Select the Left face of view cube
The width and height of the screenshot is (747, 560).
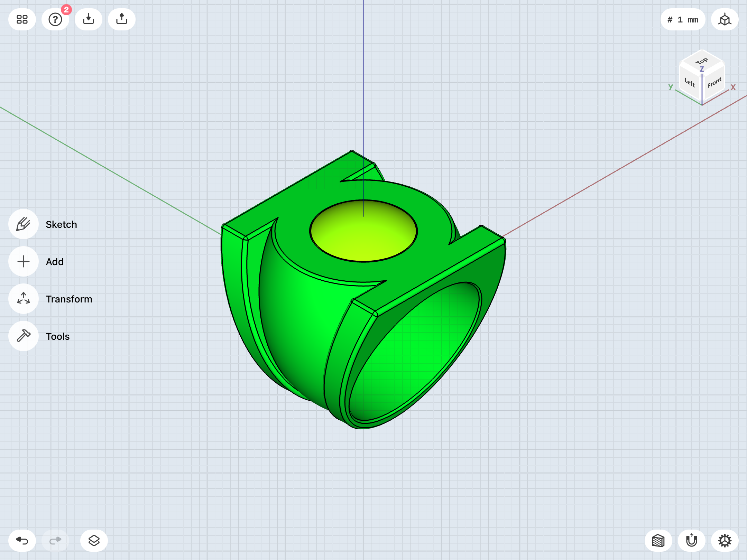(690, 82)
